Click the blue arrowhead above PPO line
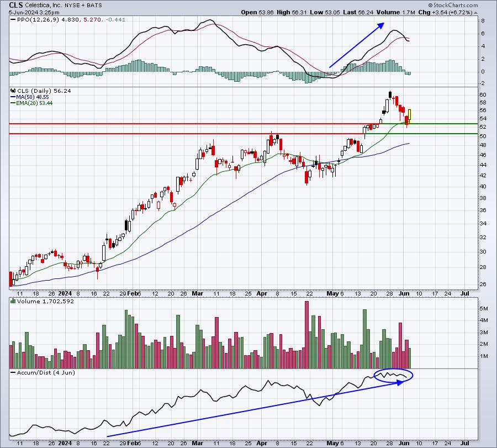This screenshot has width=497, height=448. pyautogui.click(x=380, y=26)
